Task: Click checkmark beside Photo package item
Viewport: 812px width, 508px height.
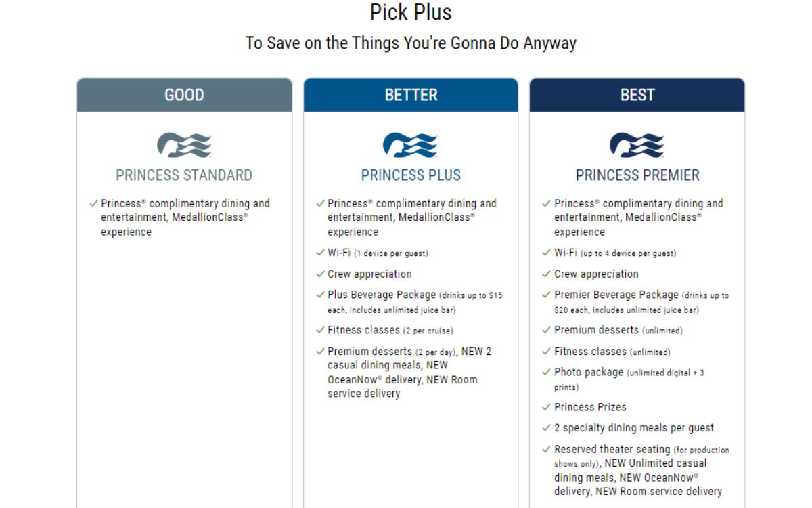Action: (x=547, y=373)
